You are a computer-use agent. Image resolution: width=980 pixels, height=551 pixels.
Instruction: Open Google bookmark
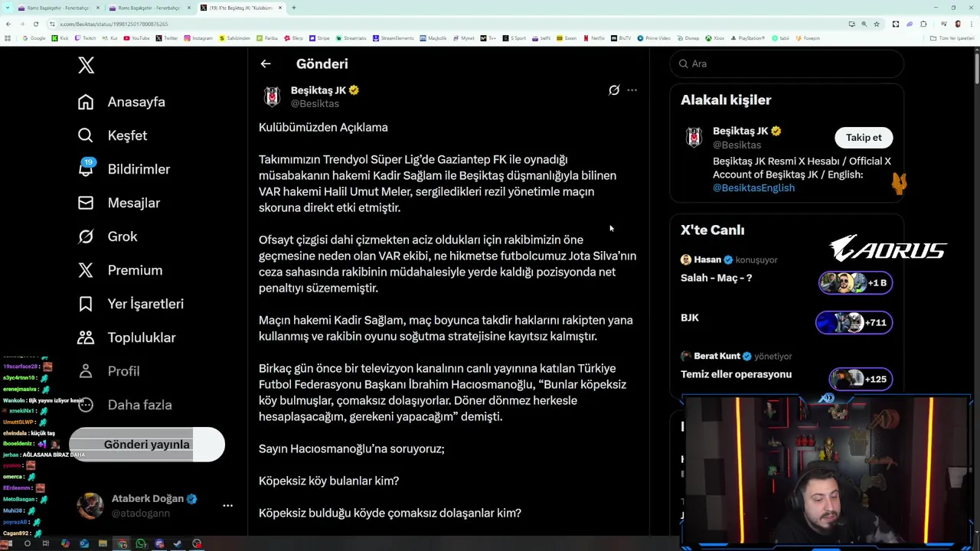click(34, 38)
